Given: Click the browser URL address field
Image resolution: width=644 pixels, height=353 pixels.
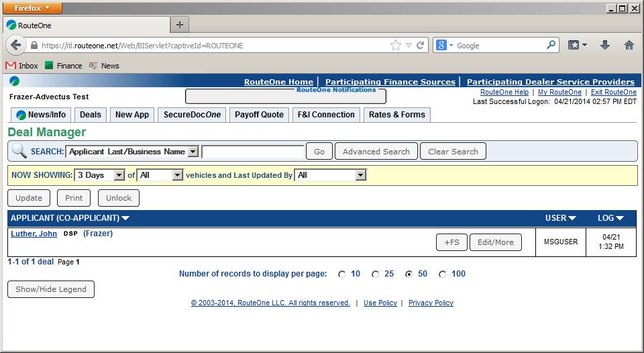Looking at the screenshot, I should coord(213,46).
